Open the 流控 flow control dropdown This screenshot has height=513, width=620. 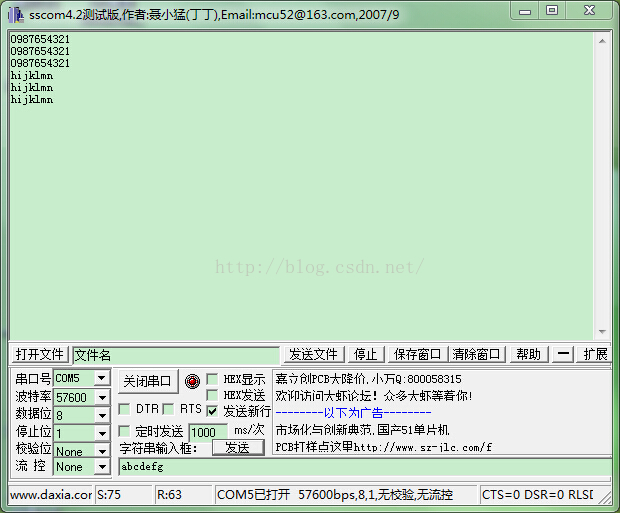tap(102, 467)
